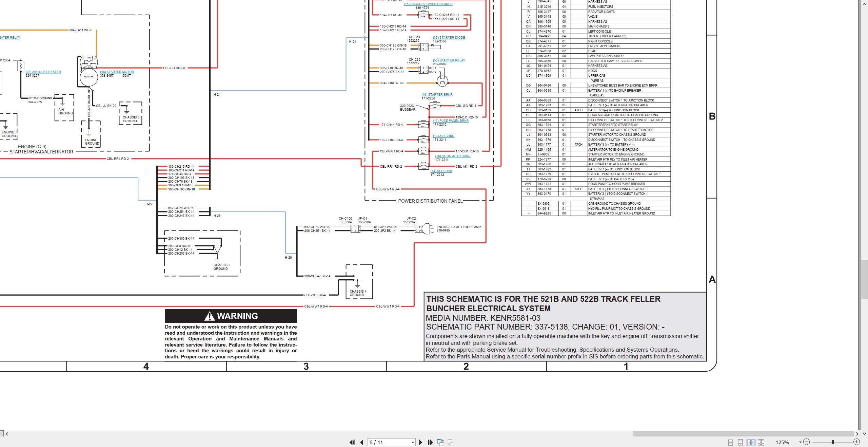Select continuous page view layout
This screenshot has height=447, width=868.
[x=741, y=442]
